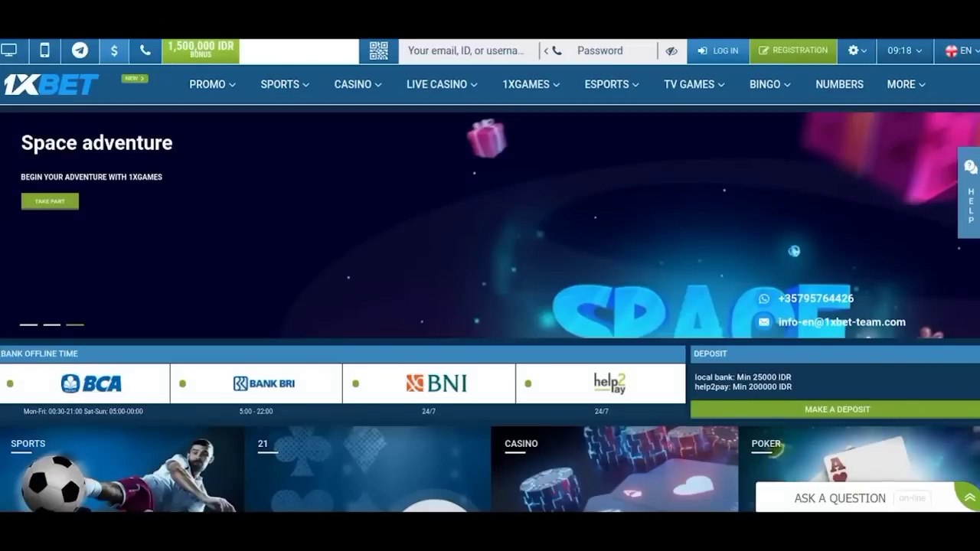Toggle password visibility eye icon
The height and width of the screenshot is (551, 980).
(671, 51)
